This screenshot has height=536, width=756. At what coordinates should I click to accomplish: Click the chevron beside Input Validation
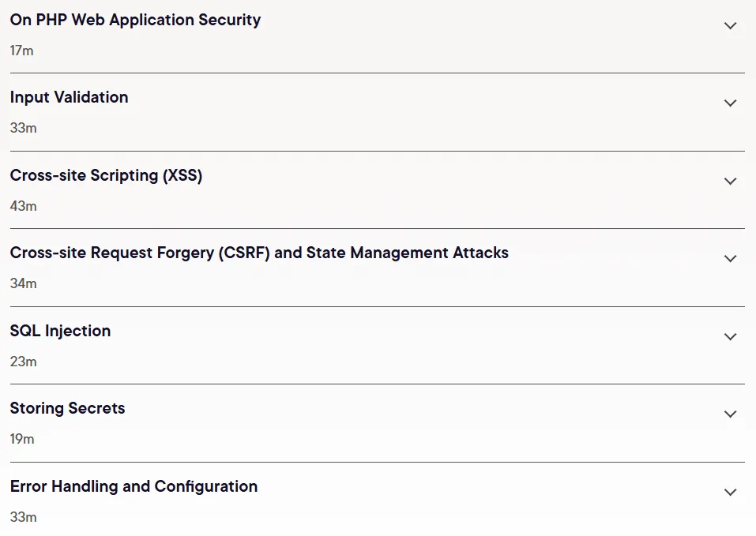731,103
